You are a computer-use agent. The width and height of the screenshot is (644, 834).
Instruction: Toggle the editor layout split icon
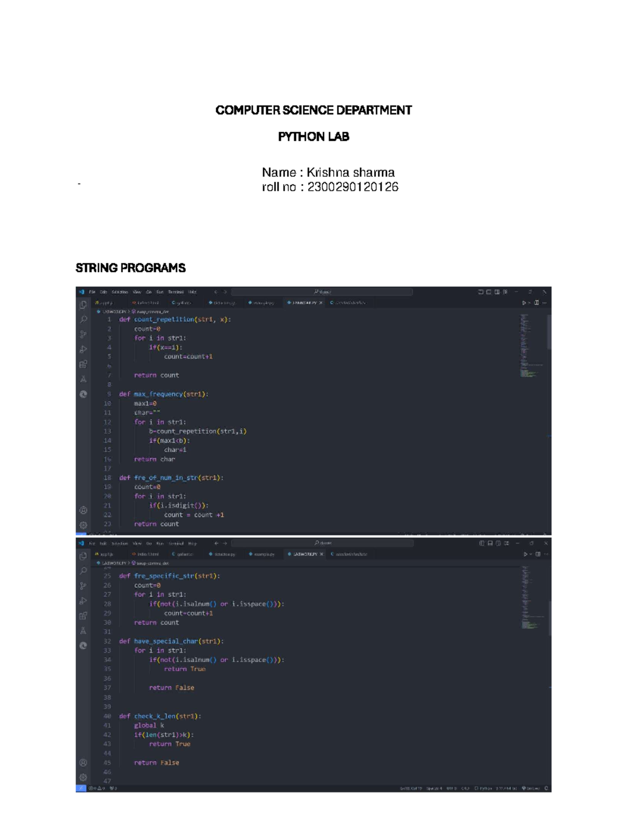pos(537,303)
